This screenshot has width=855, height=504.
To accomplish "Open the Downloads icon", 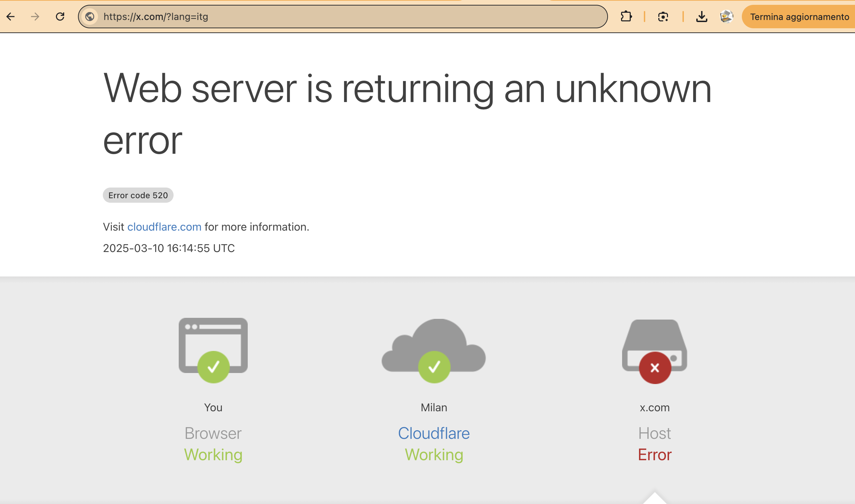I will coord(701,17).
